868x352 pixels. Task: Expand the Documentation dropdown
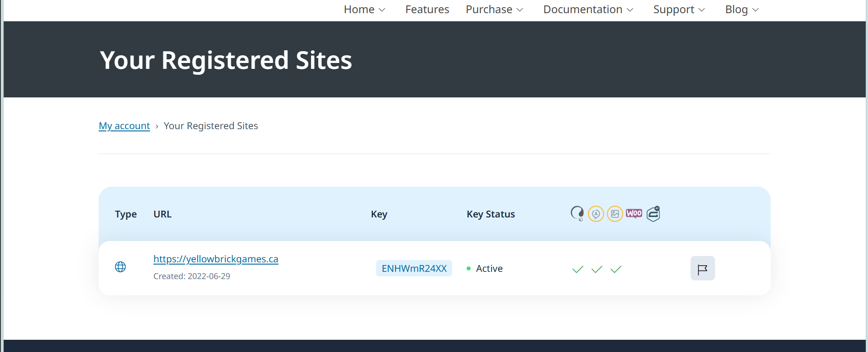click(588, 10)
